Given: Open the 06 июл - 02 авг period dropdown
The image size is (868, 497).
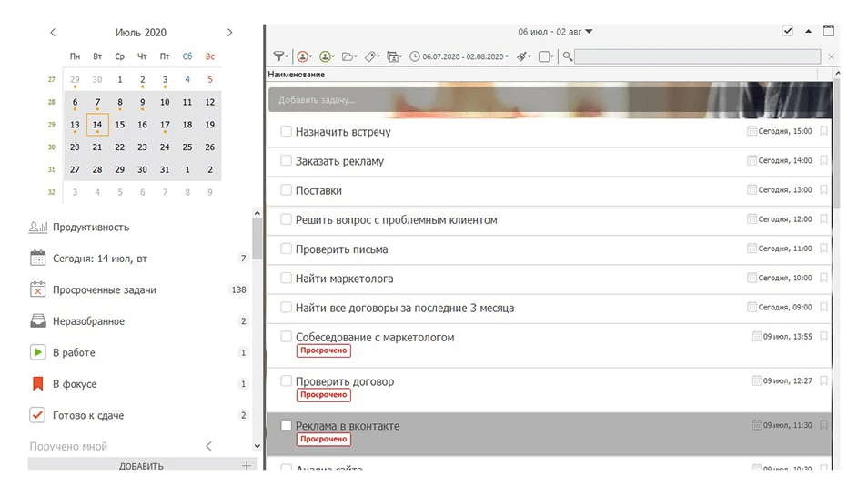Looking at the screenshot, I should [x=555, y=32].
